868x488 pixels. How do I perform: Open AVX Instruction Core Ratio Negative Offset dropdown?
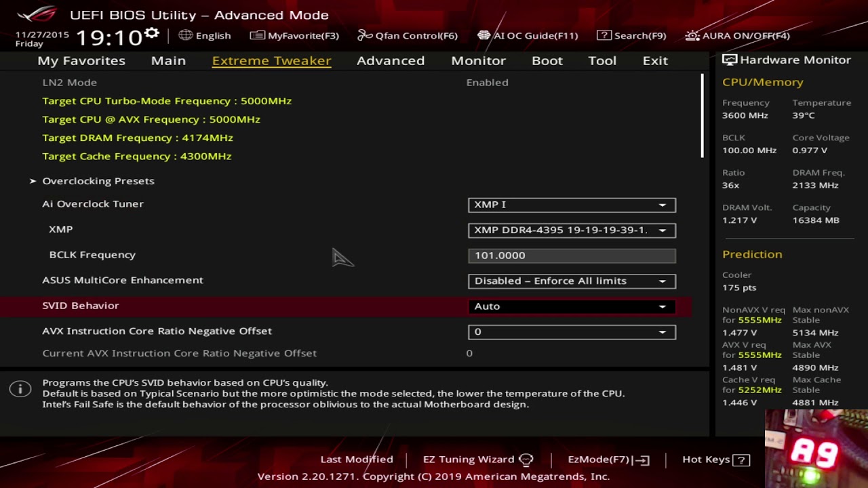(572, 331)
